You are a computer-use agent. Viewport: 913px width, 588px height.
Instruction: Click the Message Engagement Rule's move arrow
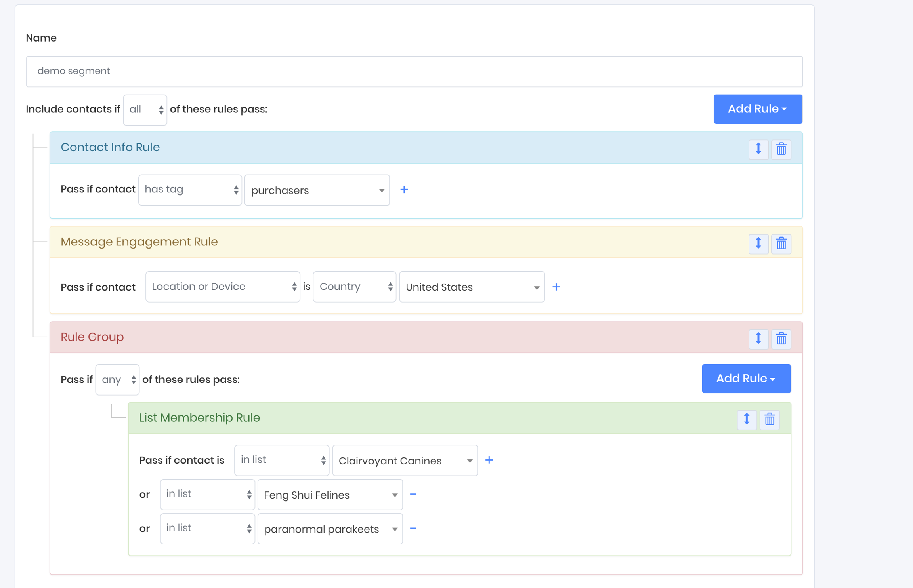(758, 244)
